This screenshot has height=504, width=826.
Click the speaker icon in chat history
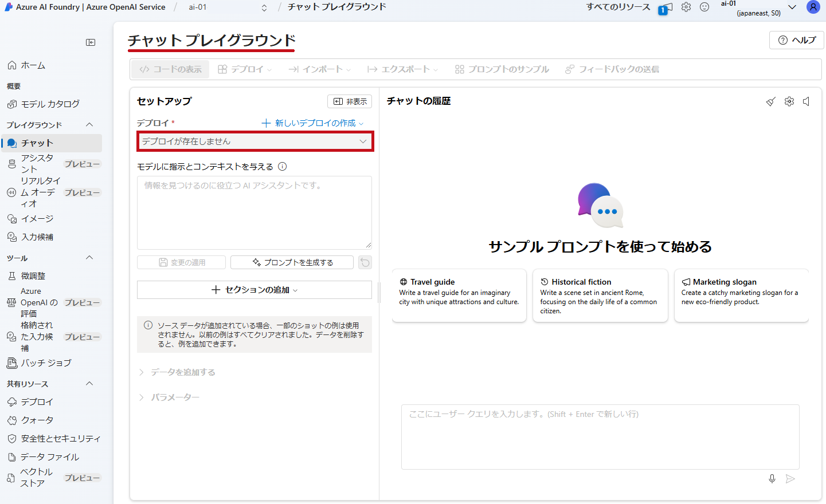pos(807,101)
